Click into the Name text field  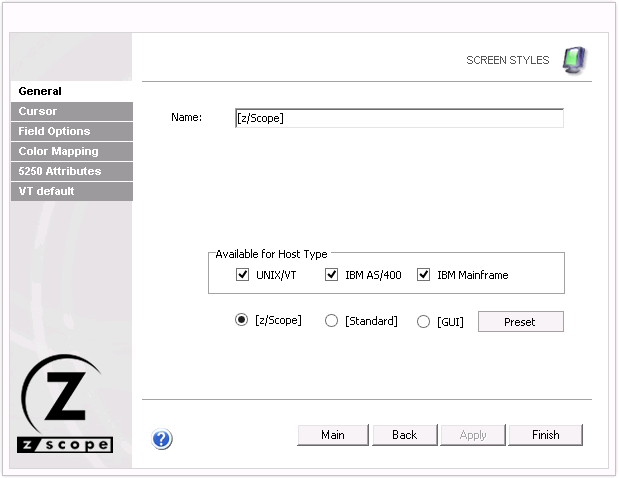(x=398, y=118)
